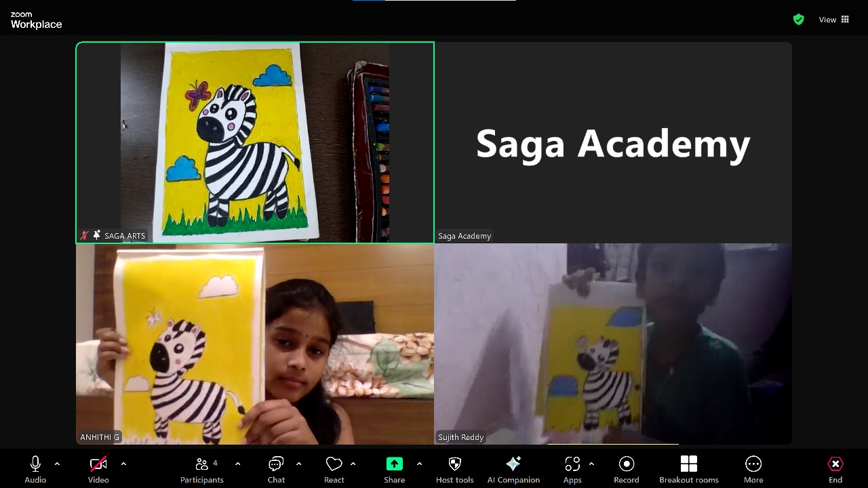Expand the caret next to Share
868x488 pixels.
pos(419,464)
